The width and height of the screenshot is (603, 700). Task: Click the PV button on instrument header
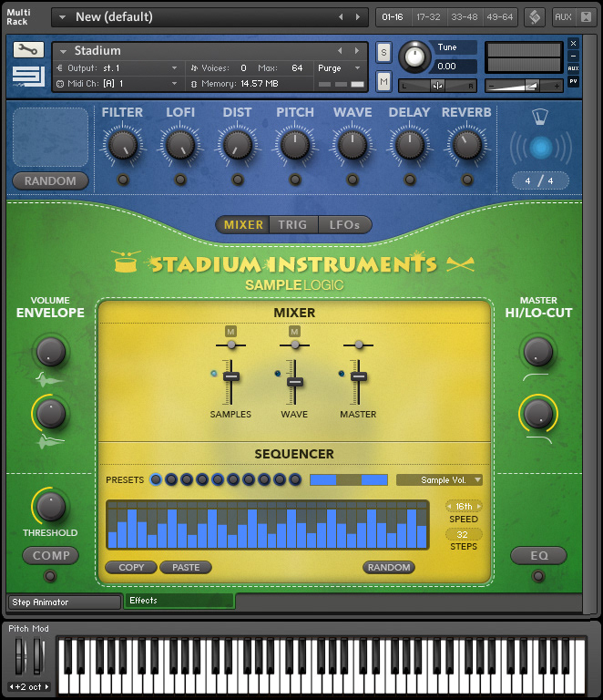pos(573,81)
